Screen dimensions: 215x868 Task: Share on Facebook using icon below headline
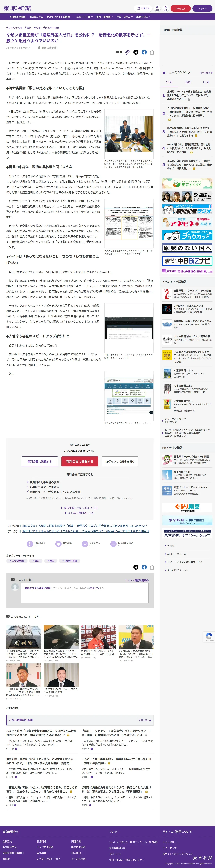click(144, 52)
